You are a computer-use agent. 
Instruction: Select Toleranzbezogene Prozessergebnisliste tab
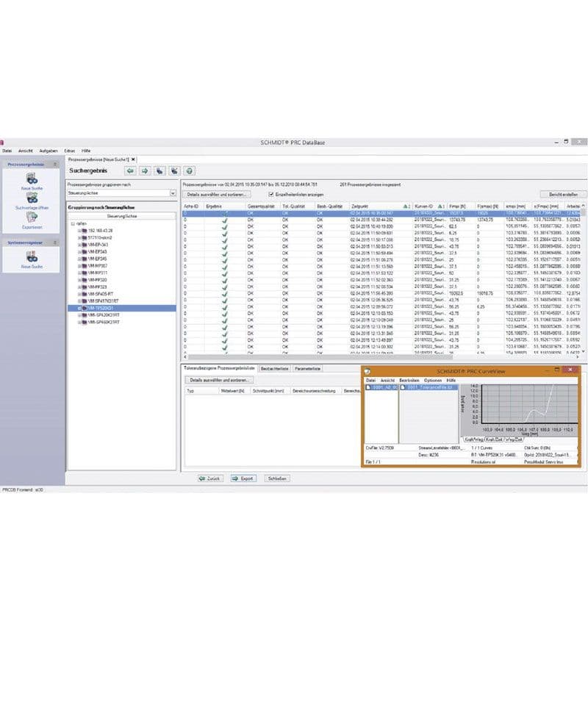point(219,368)
